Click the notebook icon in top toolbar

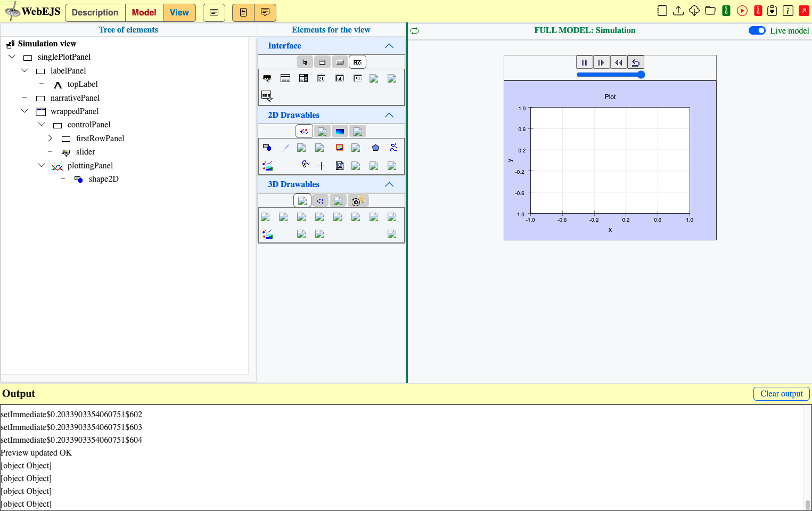click(662, 11)
